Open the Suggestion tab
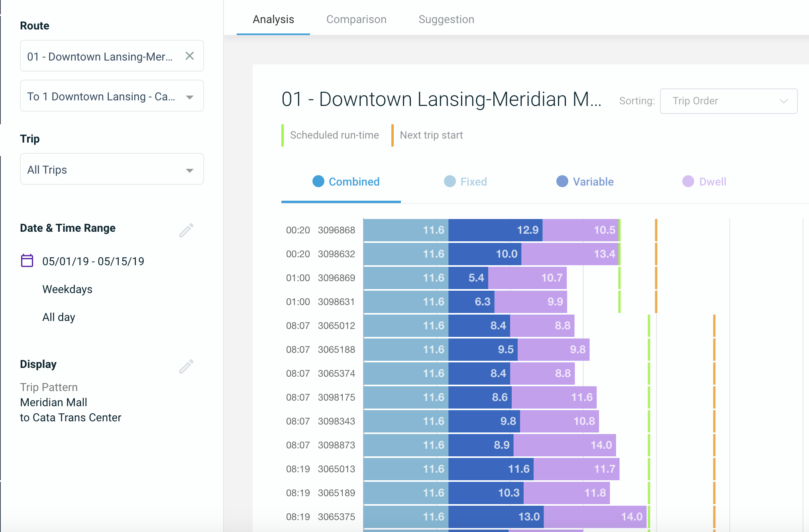This screenshot has width=809, height=532. tap(446, 20)
